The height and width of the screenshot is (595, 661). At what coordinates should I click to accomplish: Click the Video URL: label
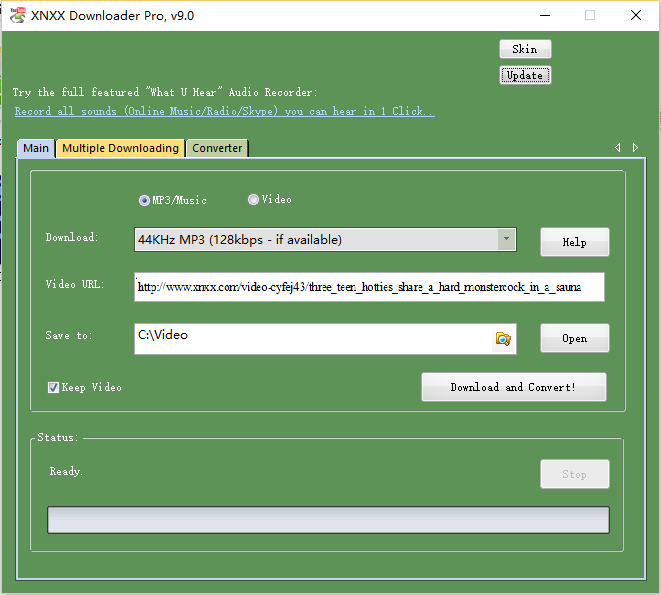75,284
